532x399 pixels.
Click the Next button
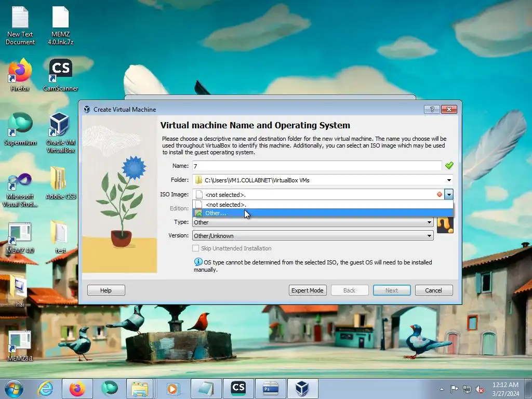click(392, 290)
